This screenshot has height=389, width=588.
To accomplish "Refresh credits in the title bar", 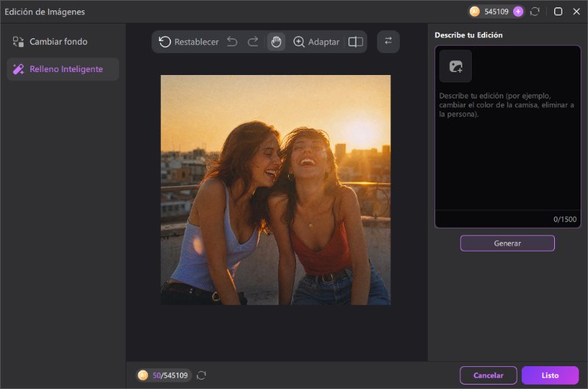I will click(x=535, y=12).
